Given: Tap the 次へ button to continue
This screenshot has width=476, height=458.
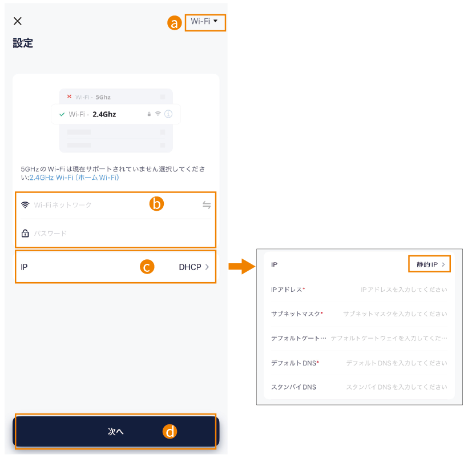Looking at the screenshot, I should pos(115,432).
